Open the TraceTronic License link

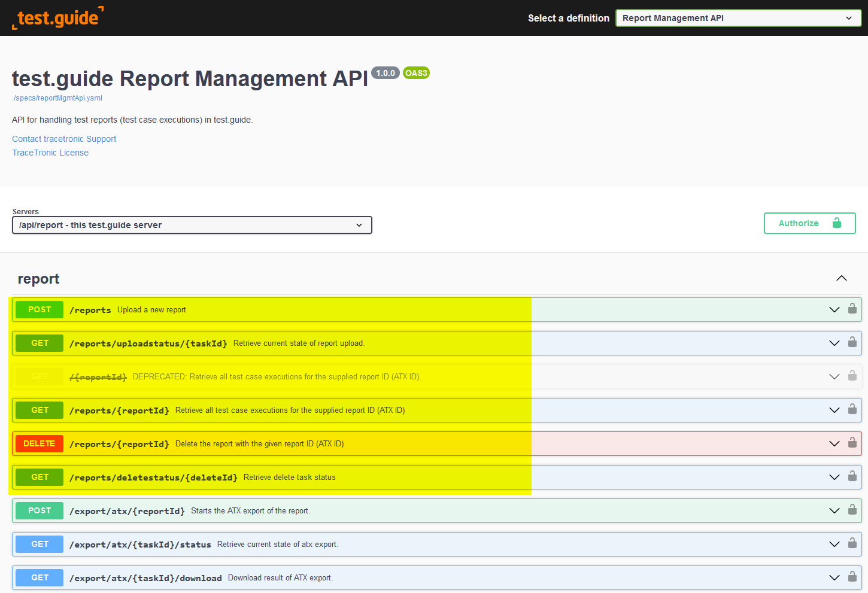(x=50, y=153)
